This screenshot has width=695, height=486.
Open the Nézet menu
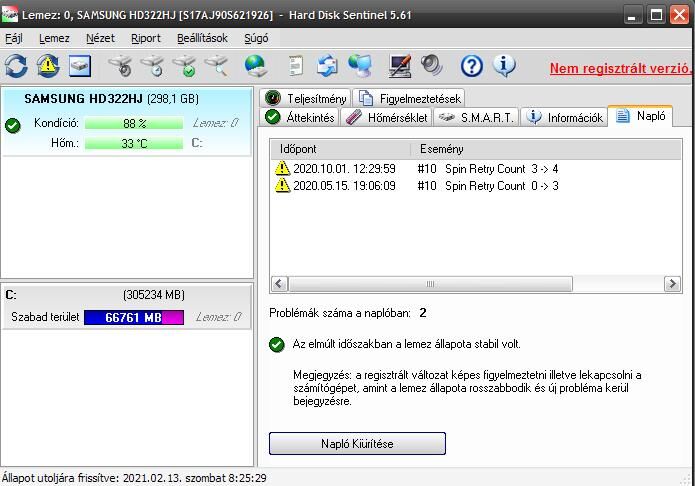pyautogui.click(x=100, y=38)
